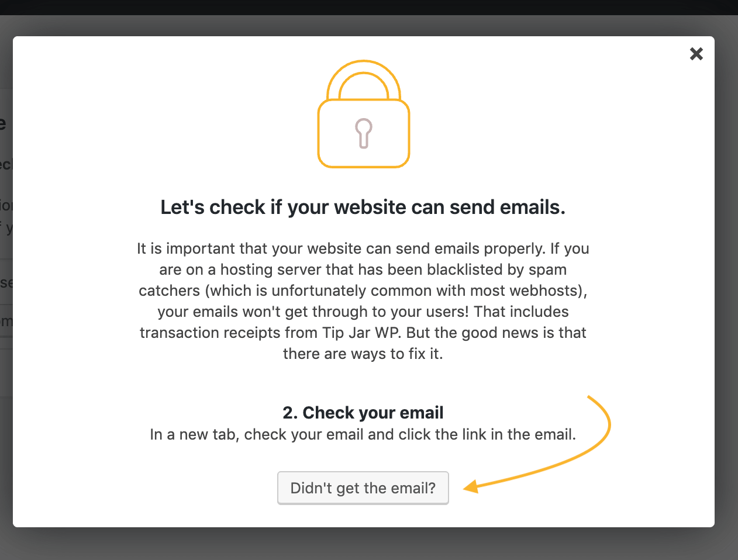738x560 pixels.
Task: Click the keyhole inside the padlock
Action: point(364,133)
